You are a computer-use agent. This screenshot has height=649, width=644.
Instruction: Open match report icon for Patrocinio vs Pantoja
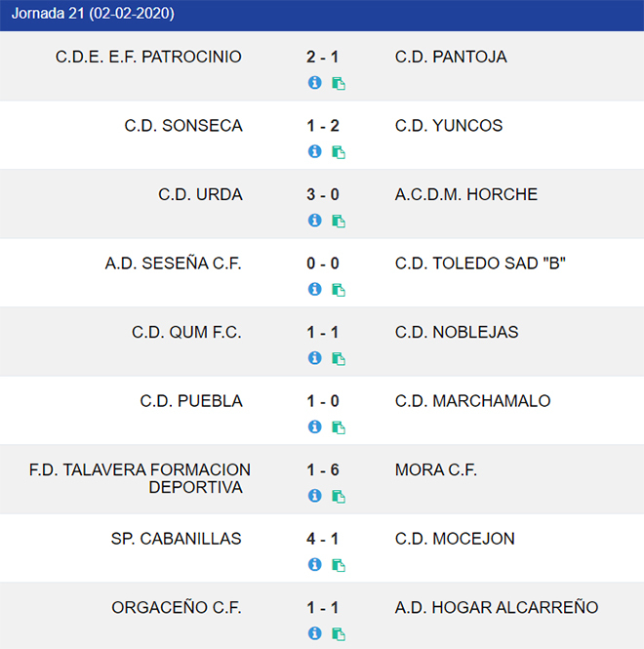click(339, 83)
